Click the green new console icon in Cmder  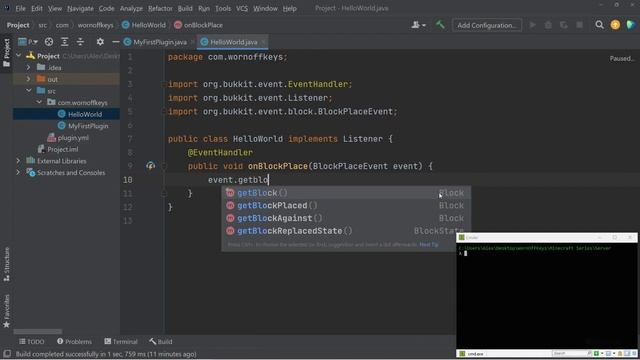tap(596, 353)
